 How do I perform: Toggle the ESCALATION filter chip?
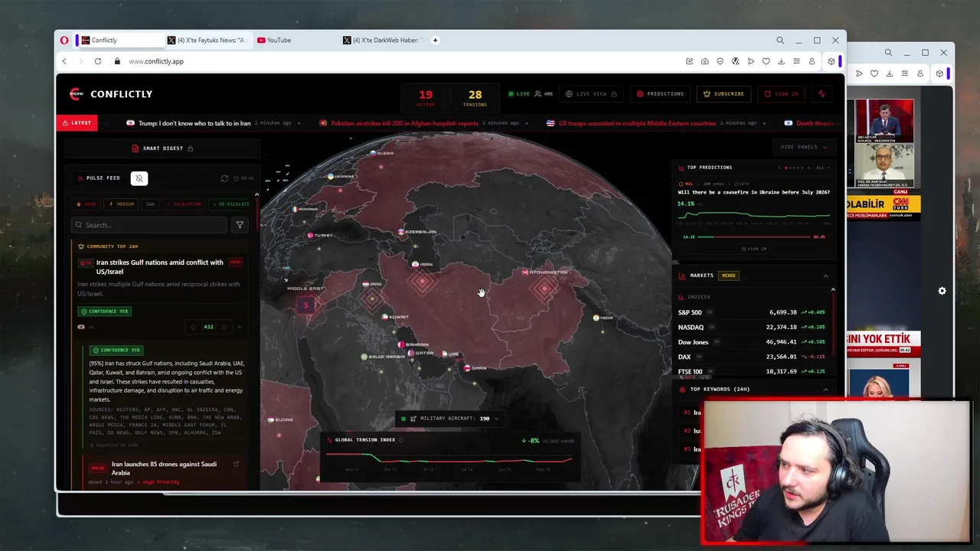184,204
